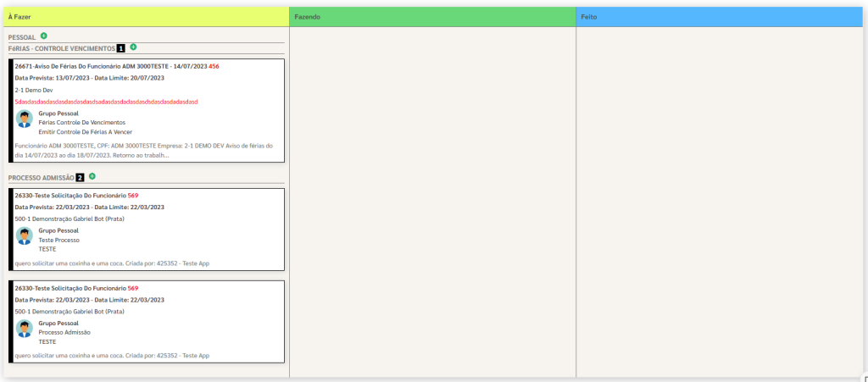Click the avatar icon in the Aviso de Férias card
Screen dimensions: 868x382
click(25, 119)
